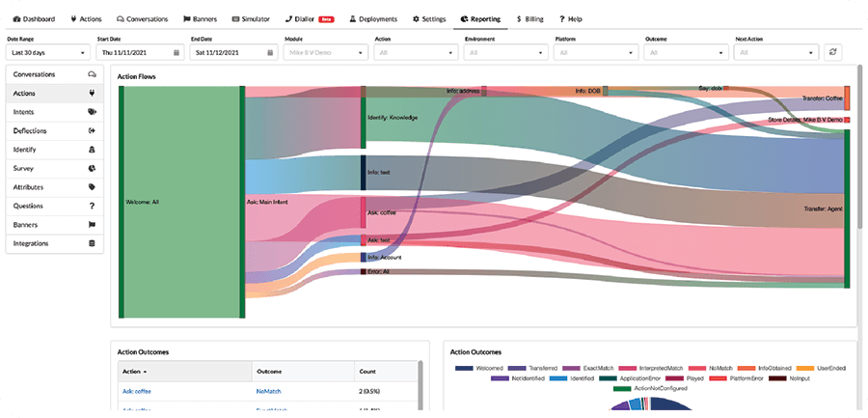Screen dimensions: 868x418
Task: Open the Billing tab
Action: click(x=529, y=19)
